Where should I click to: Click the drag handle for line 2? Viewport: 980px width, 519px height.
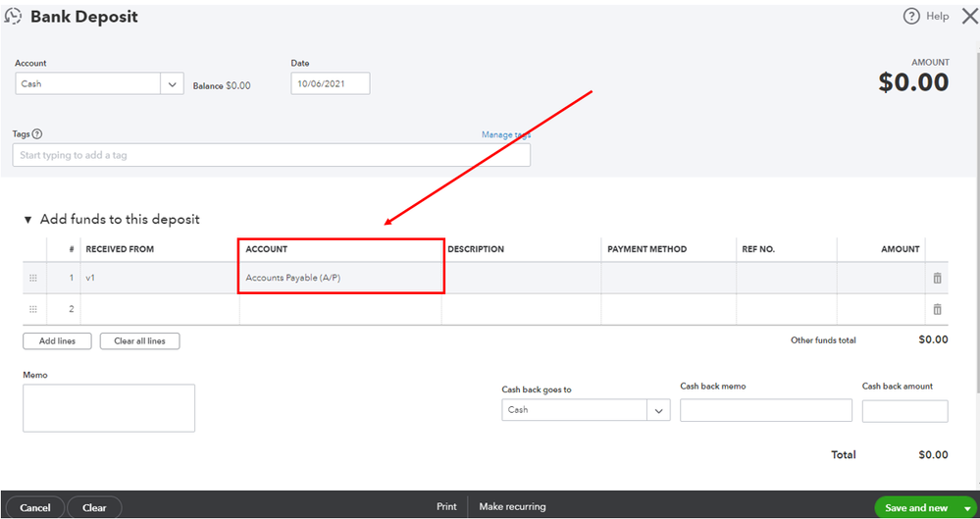point(33,310)
